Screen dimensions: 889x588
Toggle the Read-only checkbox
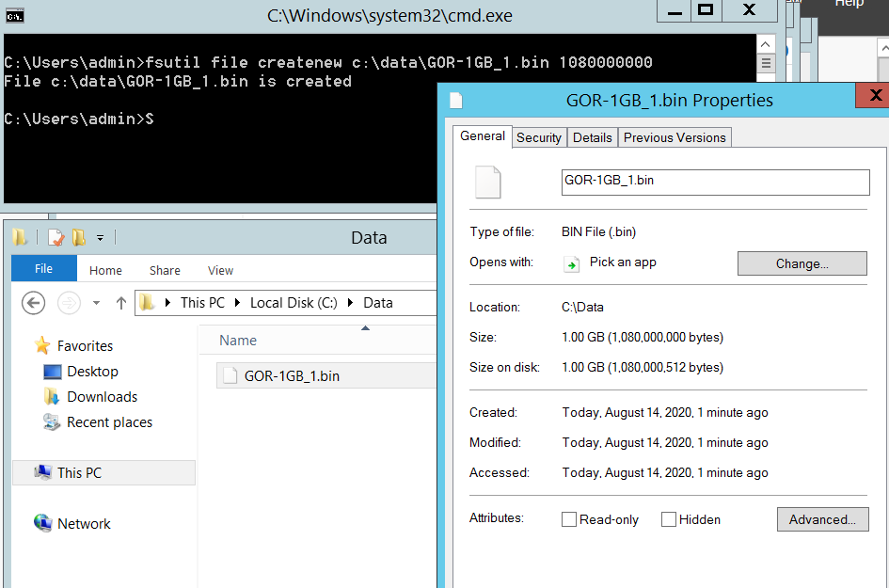coord(568,519)
